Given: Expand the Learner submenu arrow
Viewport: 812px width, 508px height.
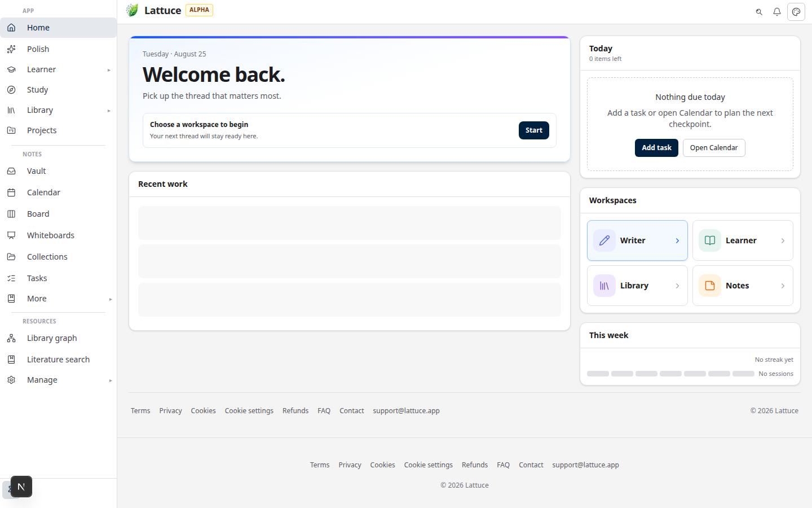Looking at the screenshot, I should pyautogui.click(x=109, y=70).
